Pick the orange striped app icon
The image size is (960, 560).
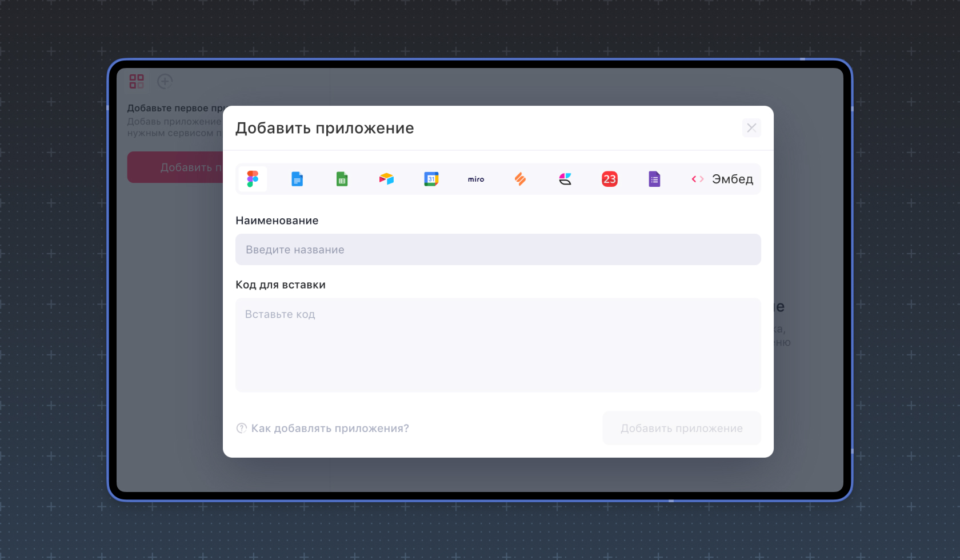click(521, 179)
